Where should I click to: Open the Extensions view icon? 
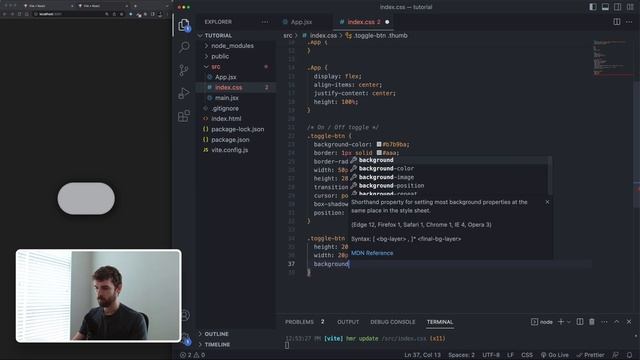click(184, 116)
